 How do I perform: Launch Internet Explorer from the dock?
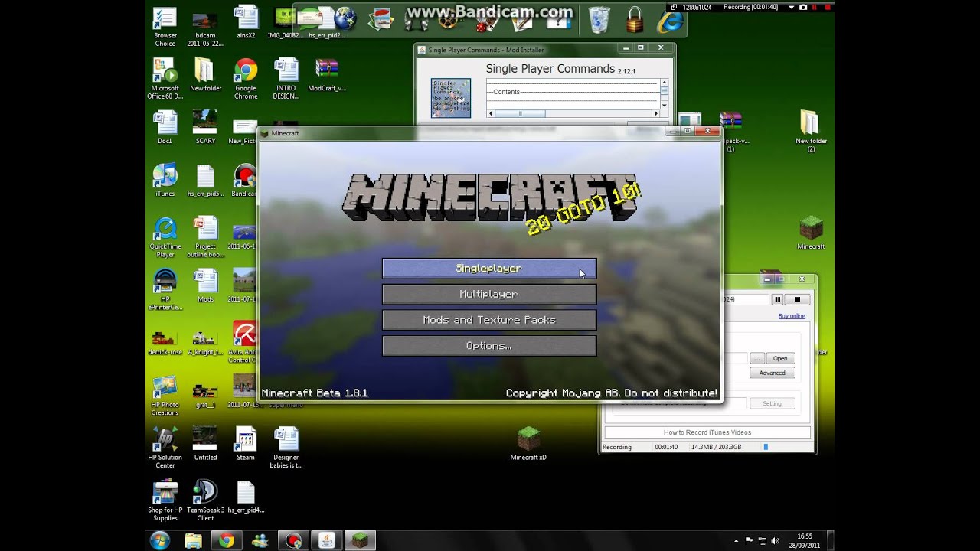(x=671, y=21)
